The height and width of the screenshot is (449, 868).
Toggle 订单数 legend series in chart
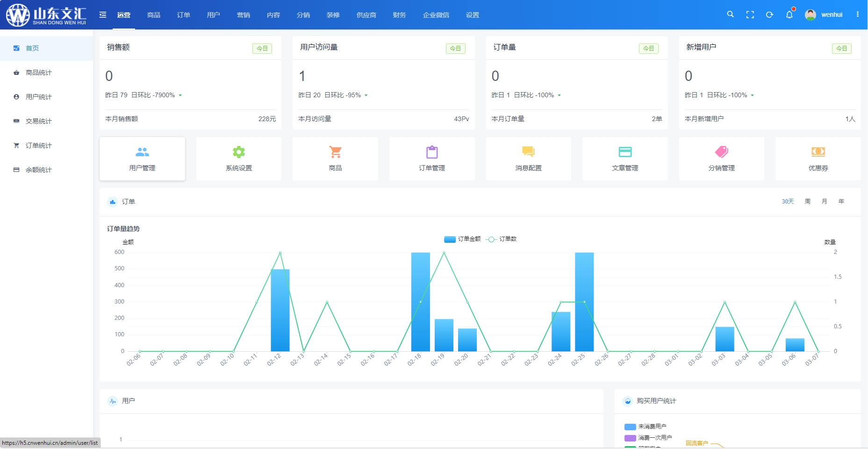[x=501, y=239]
